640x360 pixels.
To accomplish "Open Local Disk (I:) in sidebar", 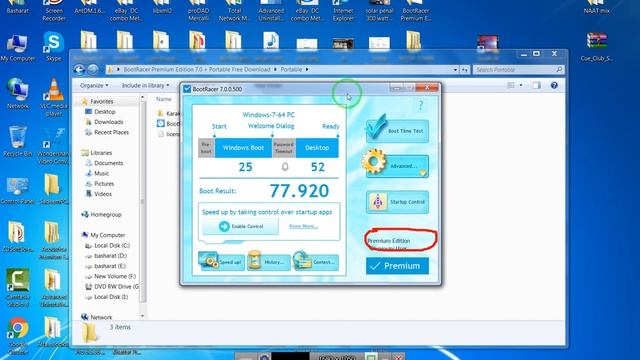I will coord(111,297).
